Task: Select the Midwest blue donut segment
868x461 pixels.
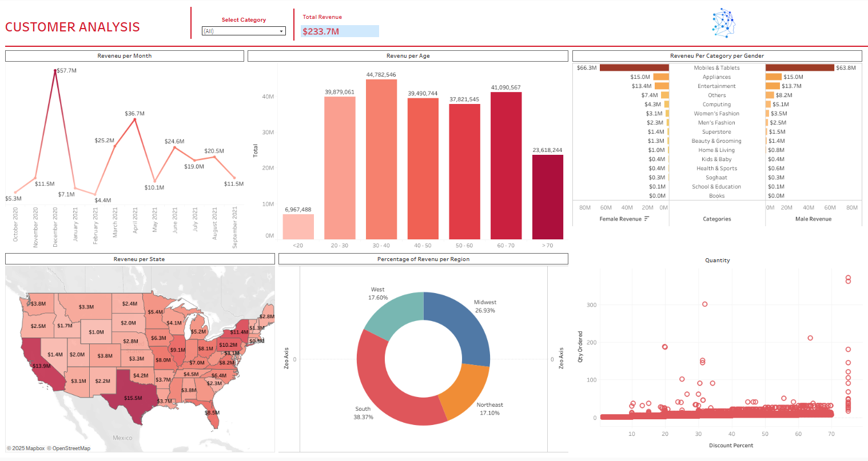Action: tap(463, 326)
